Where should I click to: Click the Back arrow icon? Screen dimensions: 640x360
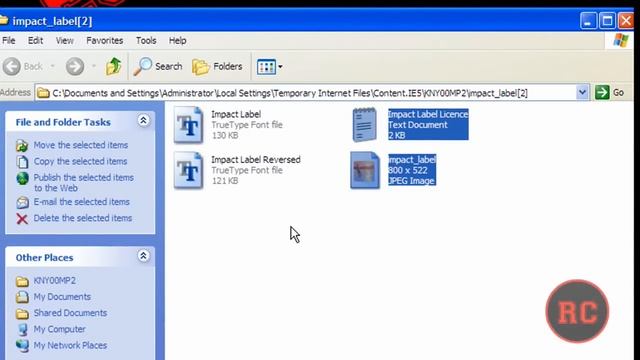12,66
